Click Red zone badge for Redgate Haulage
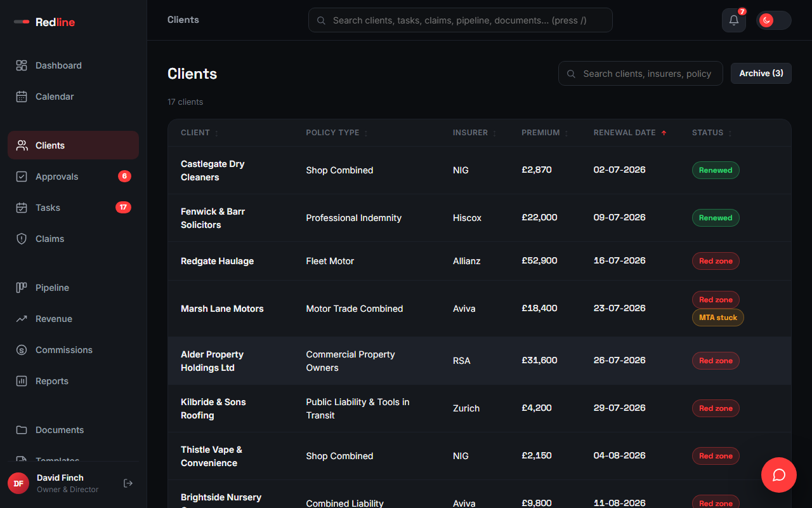The image size is (812, 508). click(x=716, y=261)
